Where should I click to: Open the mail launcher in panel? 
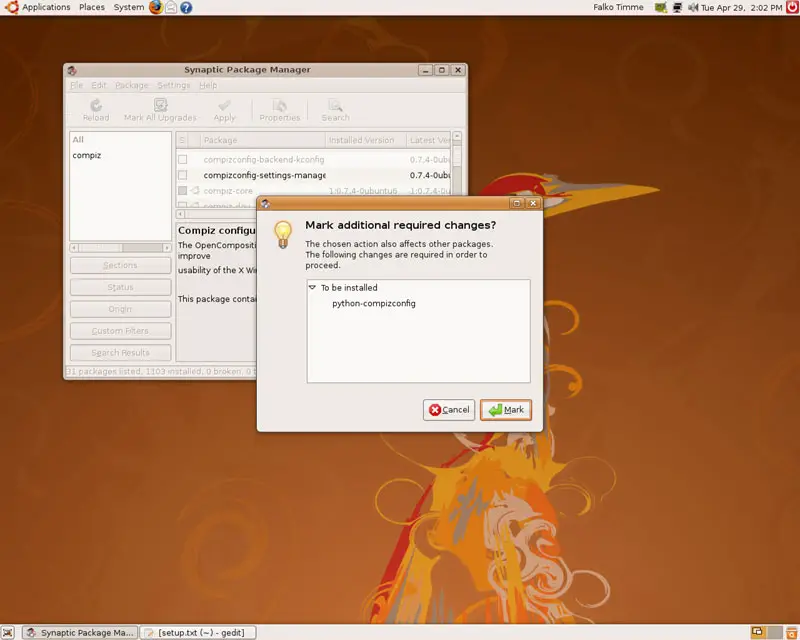171,7
